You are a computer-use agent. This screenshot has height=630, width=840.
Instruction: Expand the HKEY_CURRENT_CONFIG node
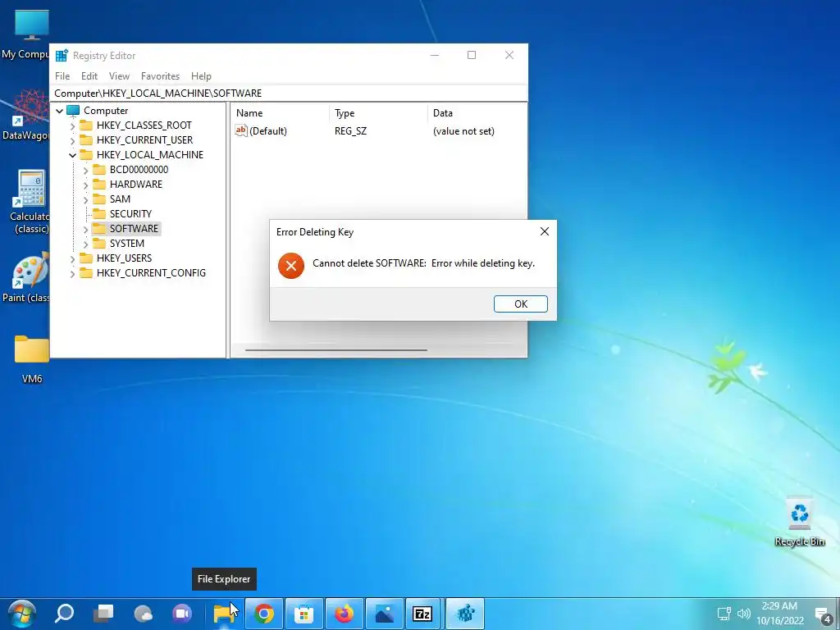click(x=72, y=274)
